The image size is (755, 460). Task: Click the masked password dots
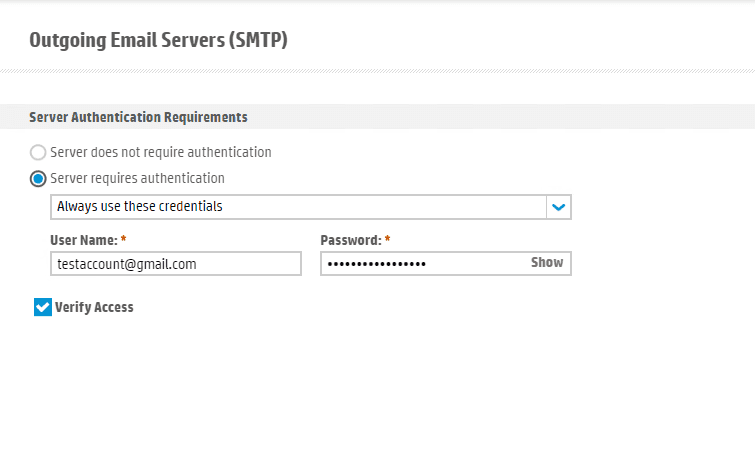(x=376, y=264)
